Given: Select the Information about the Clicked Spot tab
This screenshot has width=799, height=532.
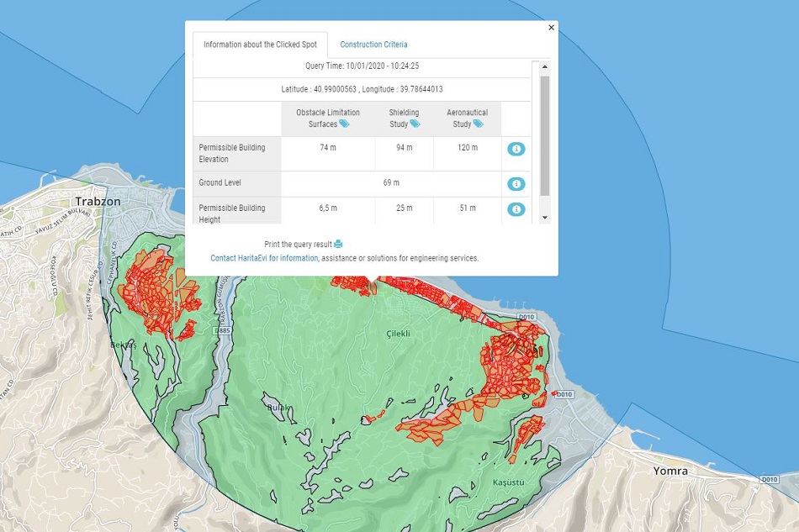Looking at the screenshot, I should coord(260,45).
